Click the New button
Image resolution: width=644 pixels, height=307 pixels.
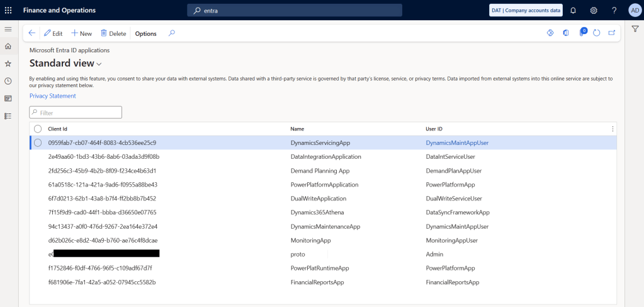tap(81, 33)
